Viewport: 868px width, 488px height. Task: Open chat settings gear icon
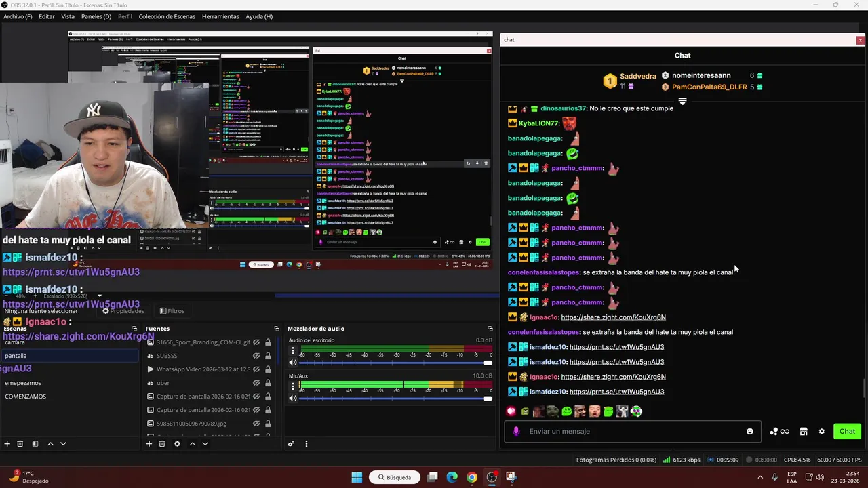tap(821, 431)
